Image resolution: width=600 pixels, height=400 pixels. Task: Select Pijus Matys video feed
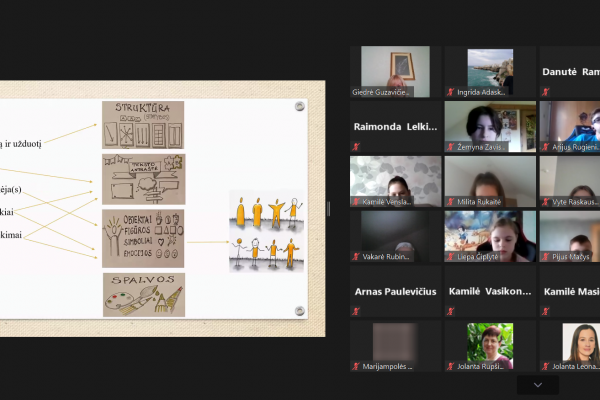coord(570,236)
